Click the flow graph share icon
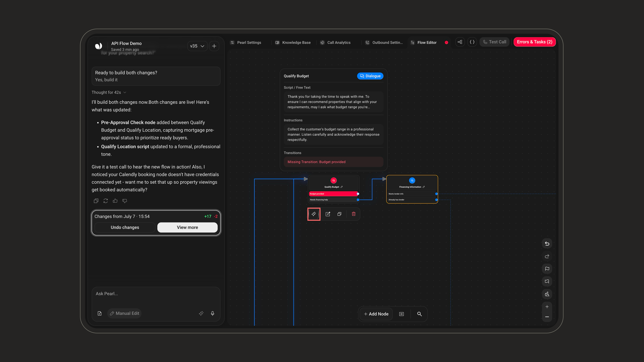The width and height of the screenshot is (644, 362). tap(460, 42)
